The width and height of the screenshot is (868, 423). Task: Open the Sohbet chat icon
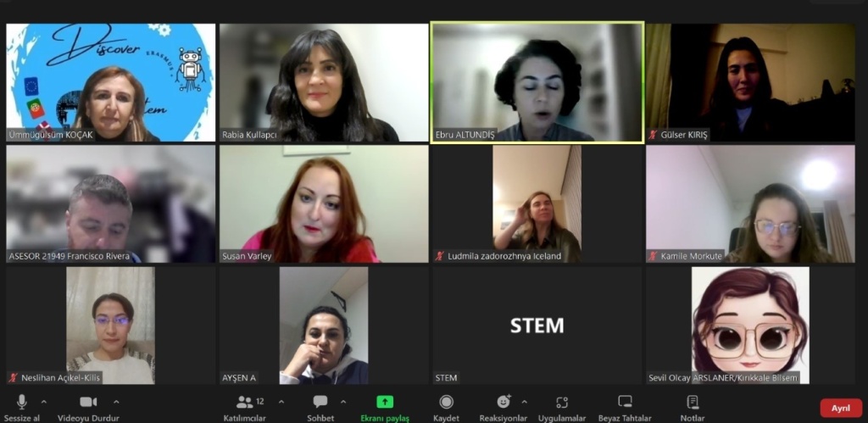tap(320, 402)
